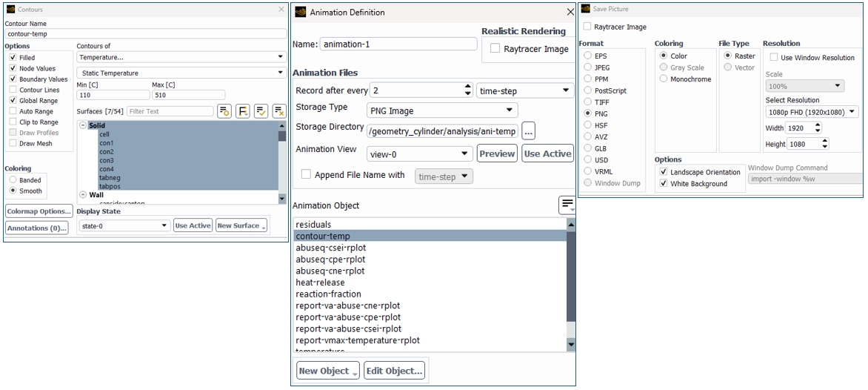Click New Surface button
The height and width of the screenshot is (390, 868).
point(242,225)
